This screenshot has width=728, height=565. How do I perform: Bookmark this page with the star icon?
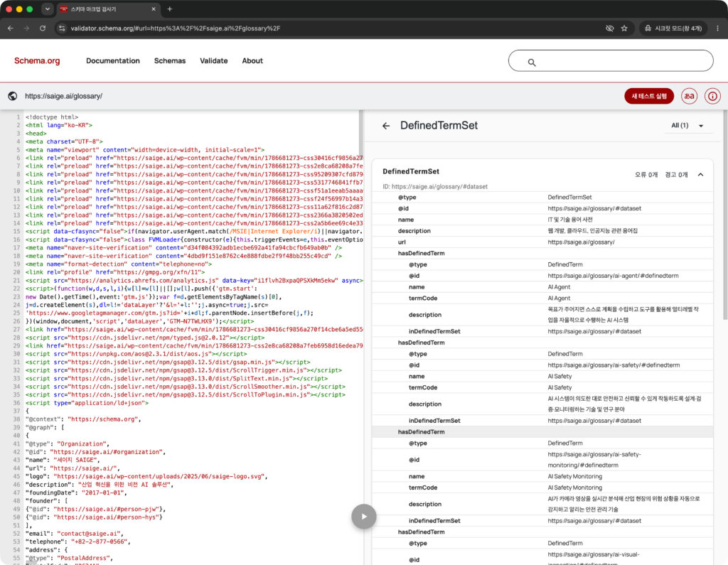624,28
